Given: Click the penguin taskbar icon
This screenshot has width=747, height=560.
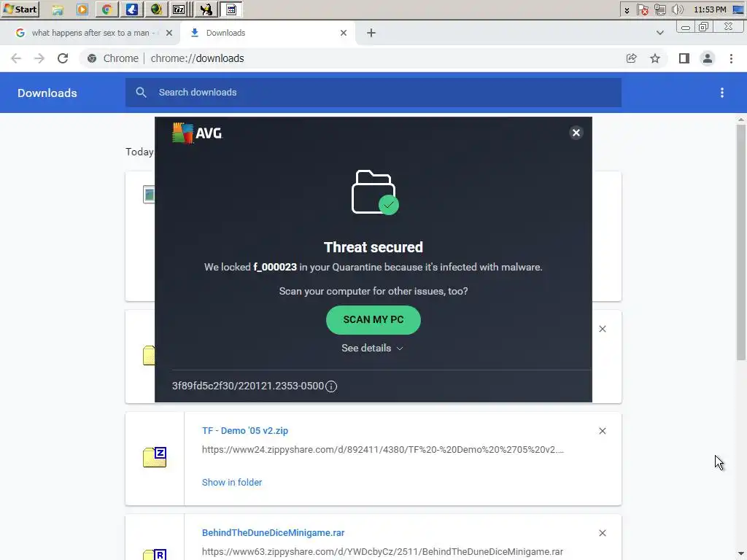Looking at the screenshot, I should click(x=206, y=9).
